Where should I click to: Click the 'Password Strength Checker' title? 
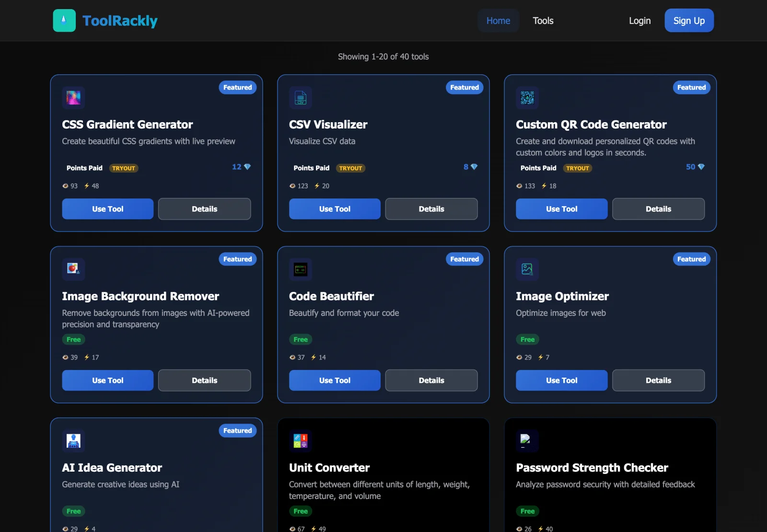[592, 468]
